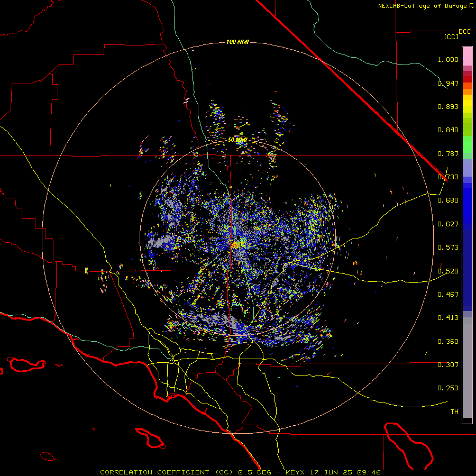Click the 1.000 scale value

[448, 59]
